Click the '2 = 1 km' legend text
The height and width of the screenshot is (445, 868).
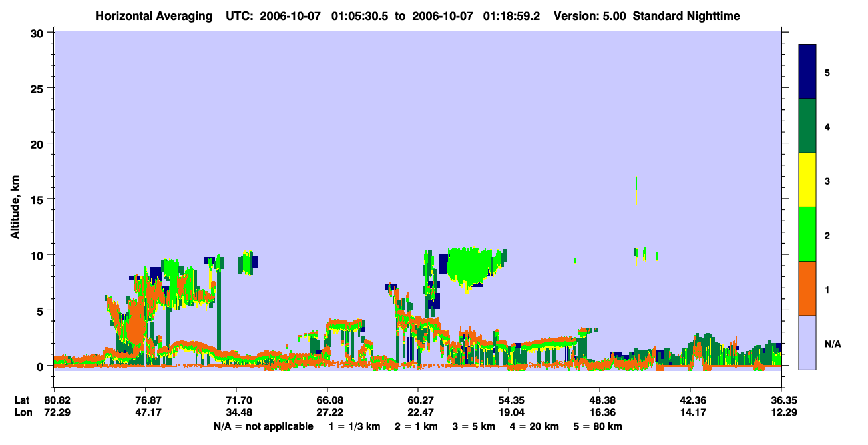pyautogui.click(x=416, y=426)
